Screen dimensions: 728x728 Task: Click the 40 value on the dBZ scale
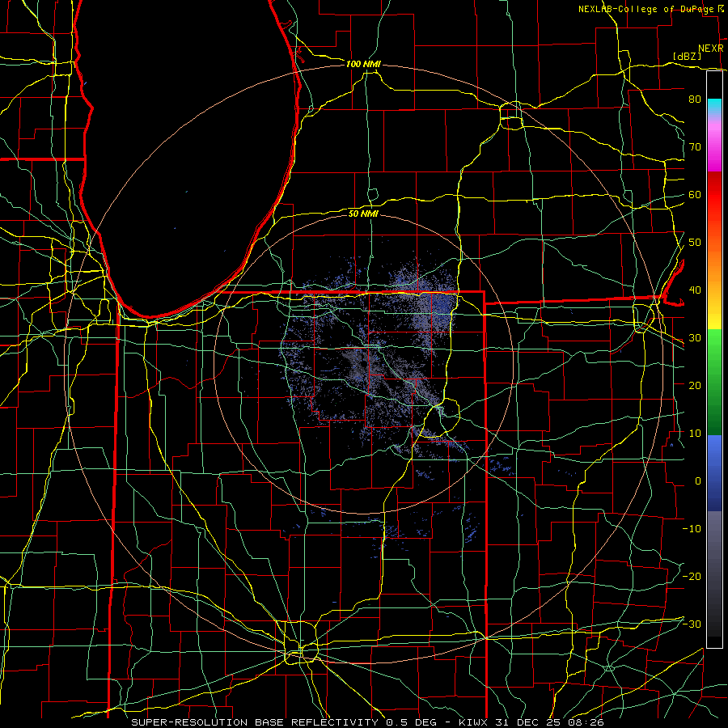click(695, 290)
